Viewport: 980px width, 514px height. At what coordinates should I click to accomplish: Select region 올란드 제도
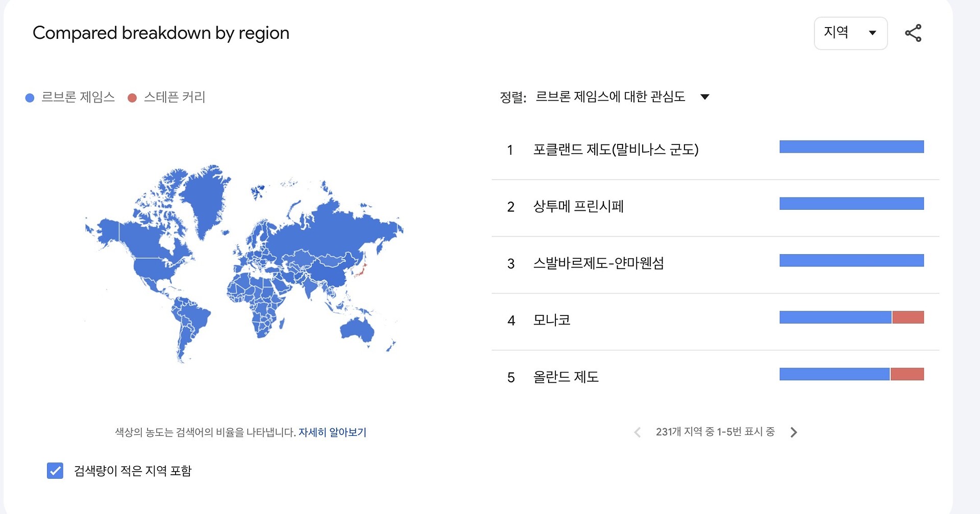566,377
